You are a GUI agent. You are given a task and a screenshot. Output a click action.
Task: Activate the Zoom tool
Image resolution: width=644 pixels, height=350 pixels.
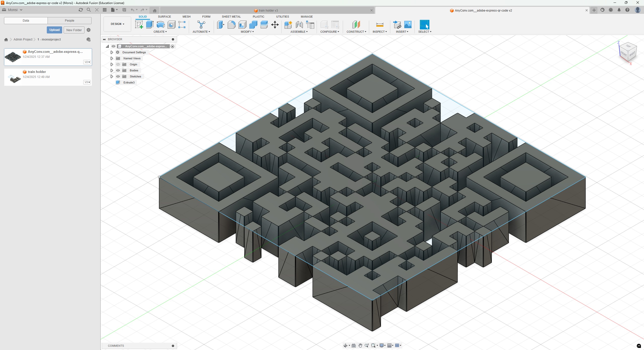coord(367,345)
